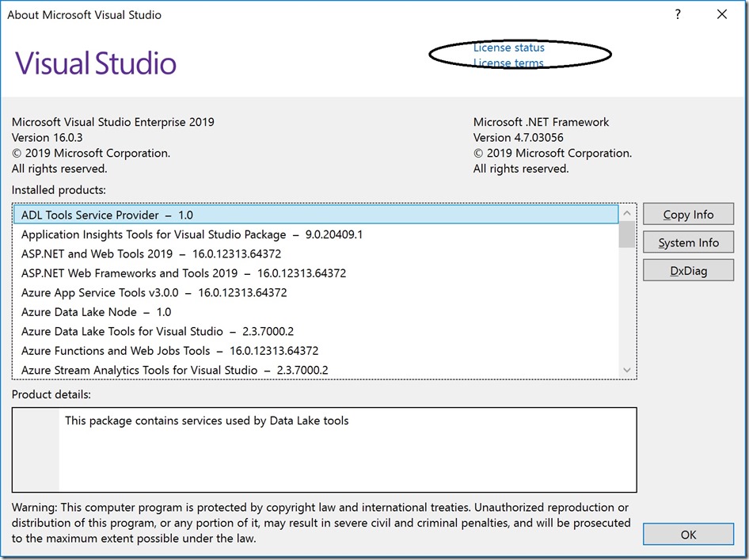Click the help question mark button
This screenshot has width=749, height=560.
pyautogui.click(x=678, y=14)
